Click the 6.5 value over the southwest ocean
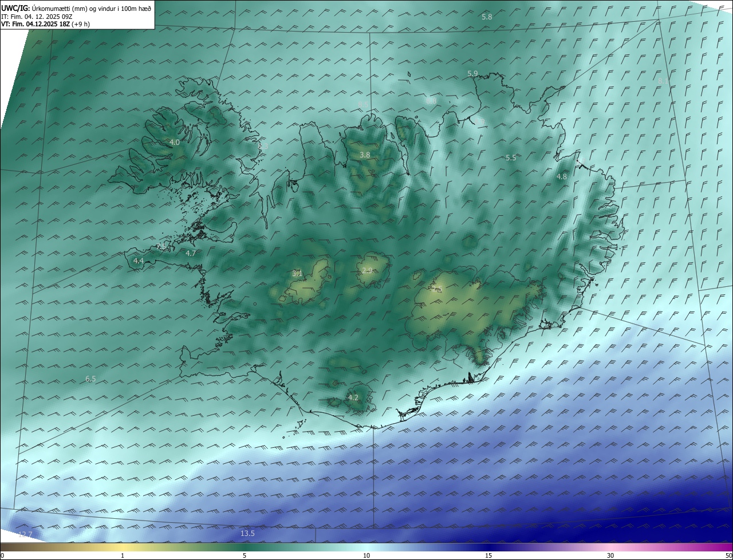733x560 pixels. coord(90,379)
